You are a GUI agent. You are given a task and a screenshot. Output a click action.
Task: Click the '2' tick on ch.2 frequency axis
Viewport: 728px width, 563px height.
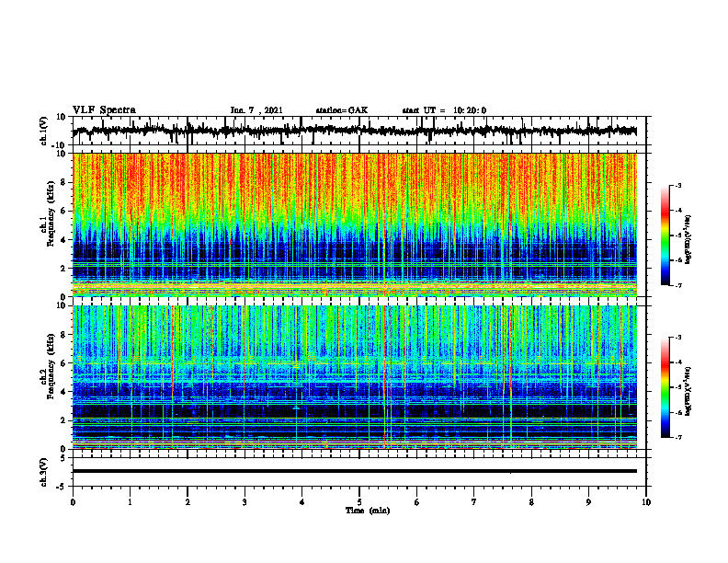63,420
